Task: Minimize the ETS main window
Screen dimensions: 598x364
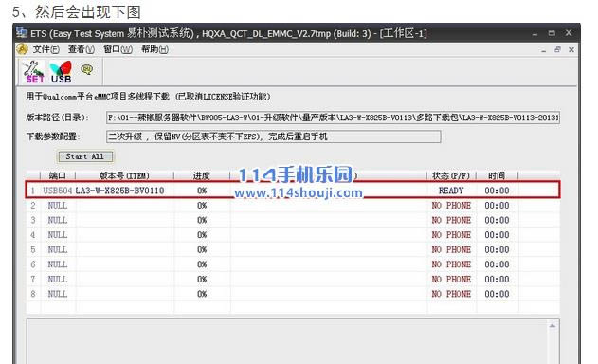Action: pyautogui.click(x=535, y=33)
